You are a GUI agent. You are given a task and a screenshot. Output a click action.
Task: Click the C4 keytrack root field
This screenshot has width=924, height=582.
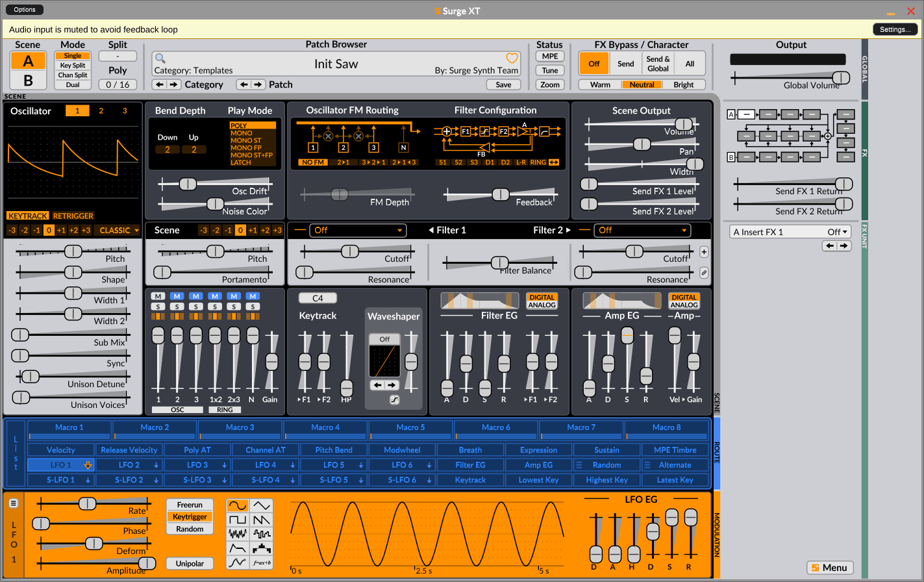pyautogui.click(x=318, y=298)
